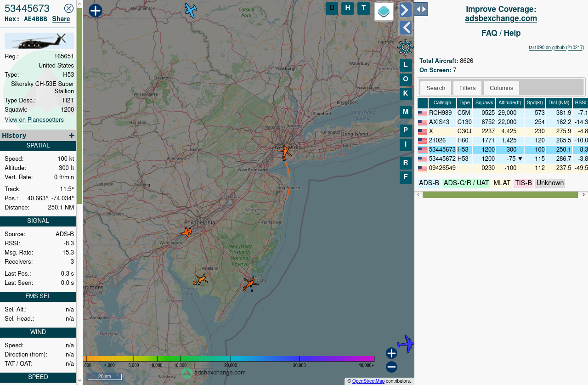The image size is (588, 385).
Task: Toggle the sidebar with the double-arrow button
Action: (421, 9)
